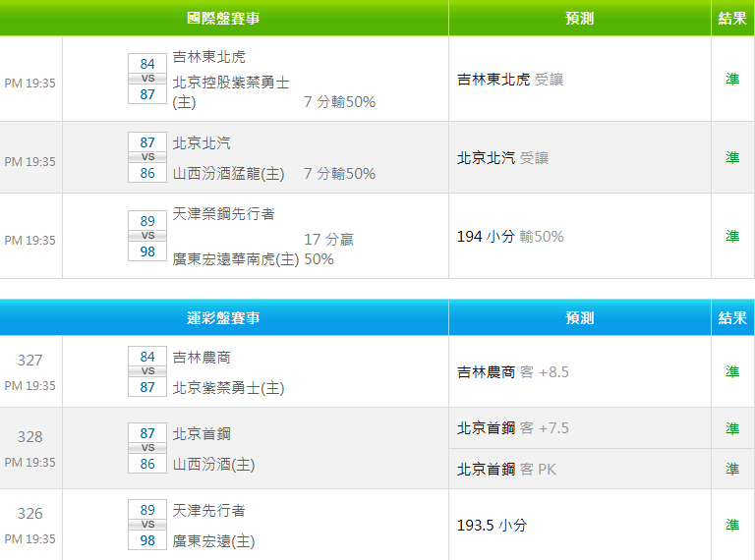Select team 吉林農商 in 運彩盤
755x560 pixels.
click(202, 357)
